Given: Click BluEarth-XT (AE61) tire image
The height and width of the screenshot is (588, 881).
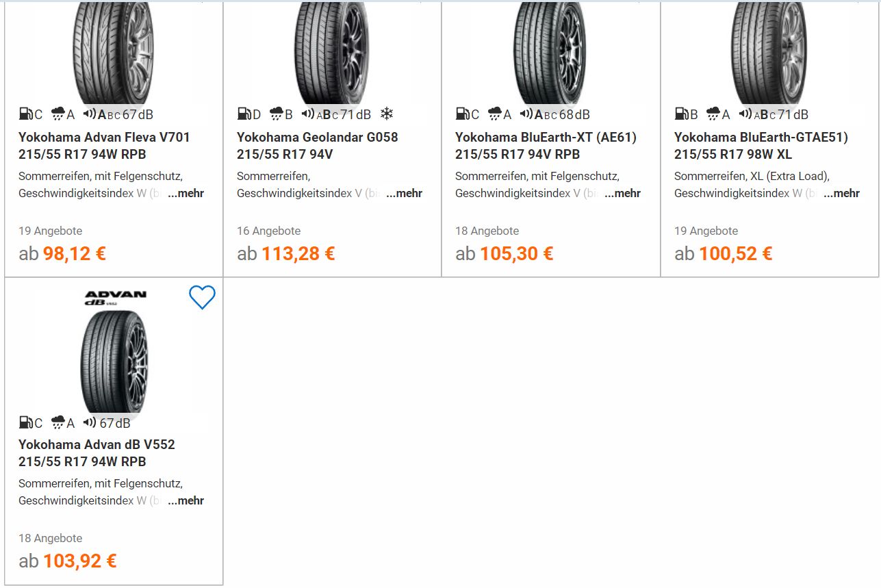Looking at the screenshot, I should pyautogui.click(x=550, y=52).
